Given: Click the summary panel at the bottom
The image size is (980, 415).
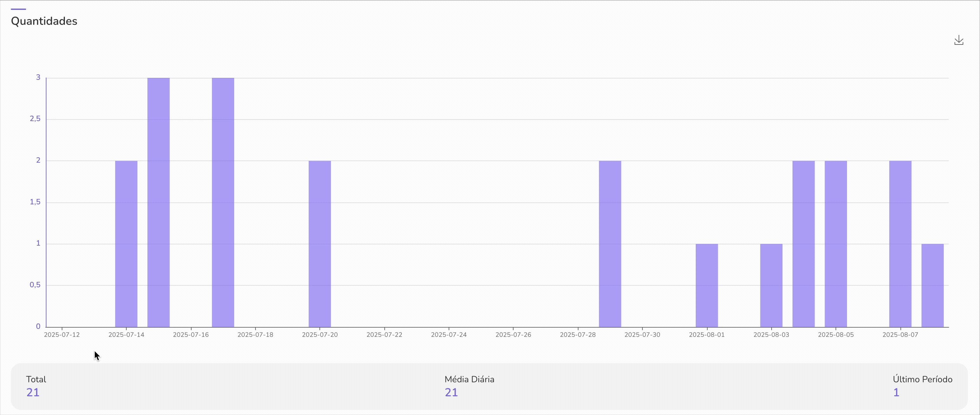Looking at the screenshot, I should click(x=490, y=386).
